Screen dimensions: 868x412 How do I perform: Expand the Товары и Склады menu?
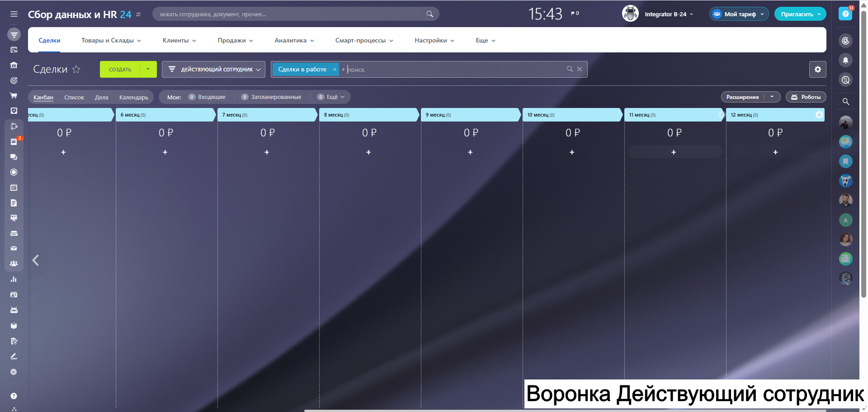tap(111, 40)
